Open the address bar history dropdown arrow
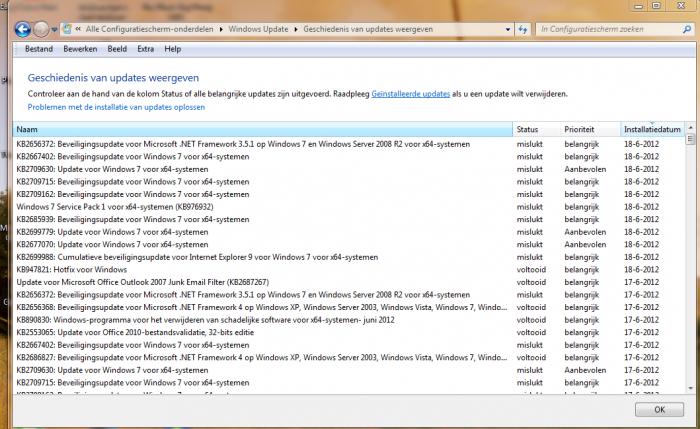Image resolution: width=700 pixels, height=429 pixels. (508, 29)
